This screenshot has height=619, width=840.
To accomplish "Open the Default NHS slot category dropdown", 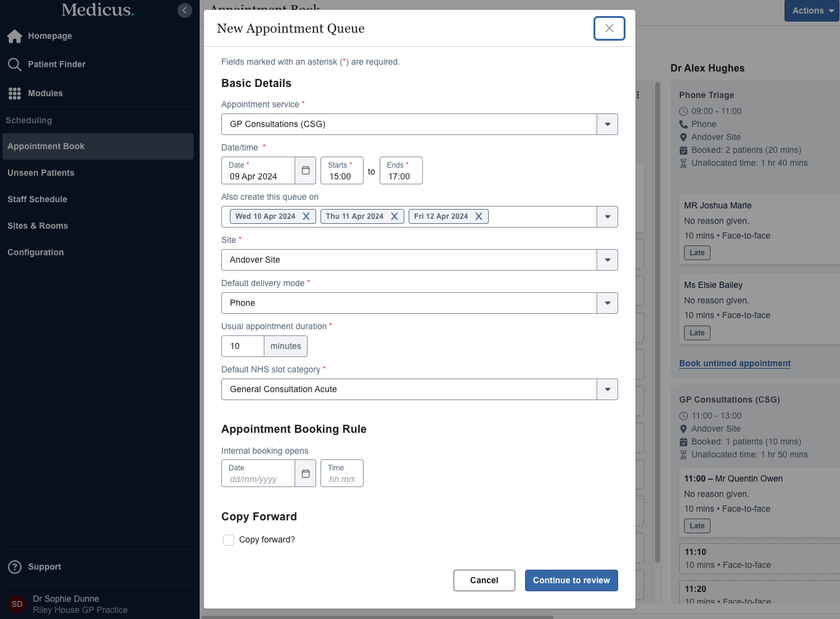I will tap(607, 390).
